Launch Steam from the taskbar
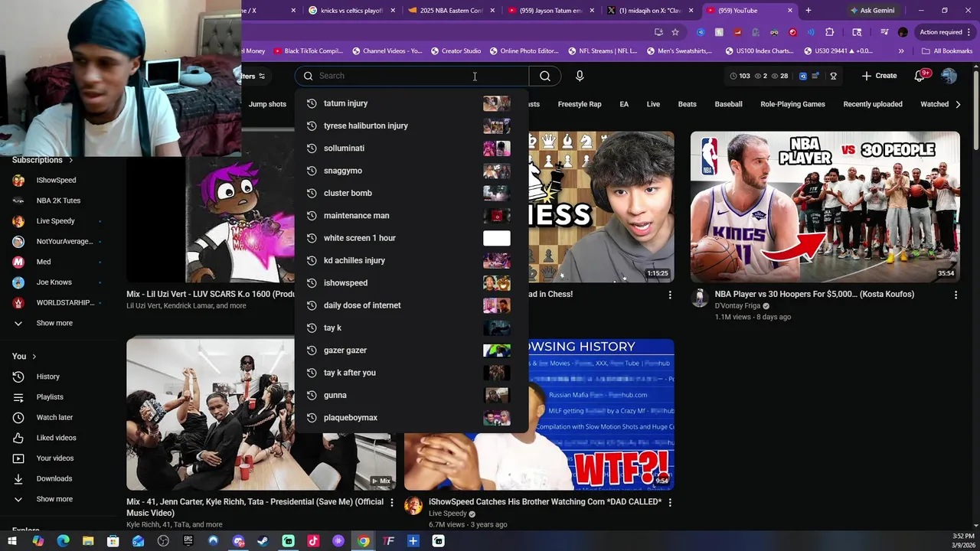The width and height of the screenshot is (980, 551). [263, 541]
